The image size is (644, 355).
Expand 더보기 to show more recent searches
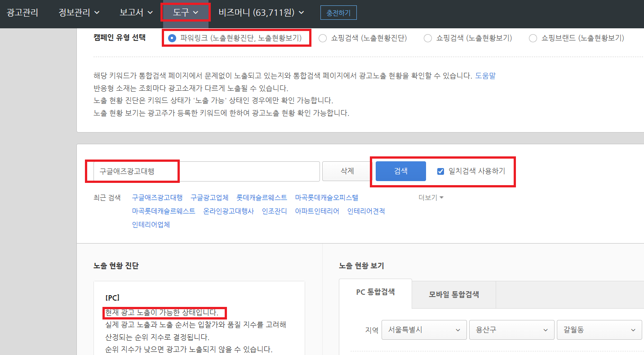tap(430, 197)
